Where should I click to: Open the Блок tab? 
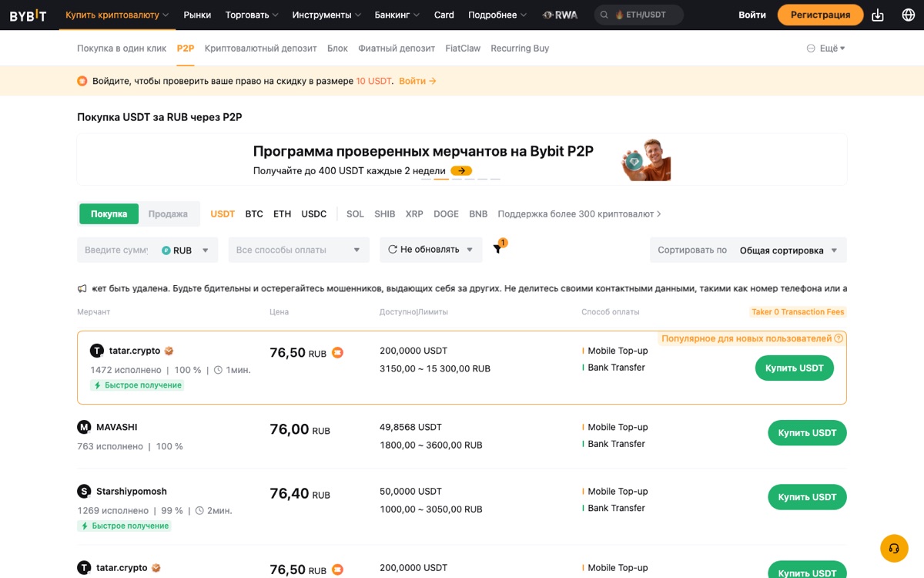(337, 49)
